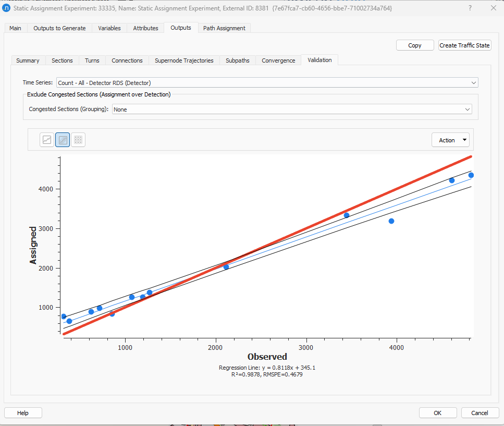Select the scatter regression plot view icon

[62, 139]
